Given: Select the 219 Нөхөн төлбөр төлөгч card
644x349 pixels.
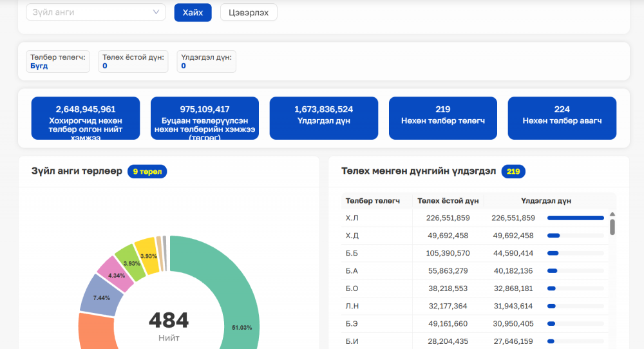Looking at the screenshot, I should pos(443,118).
